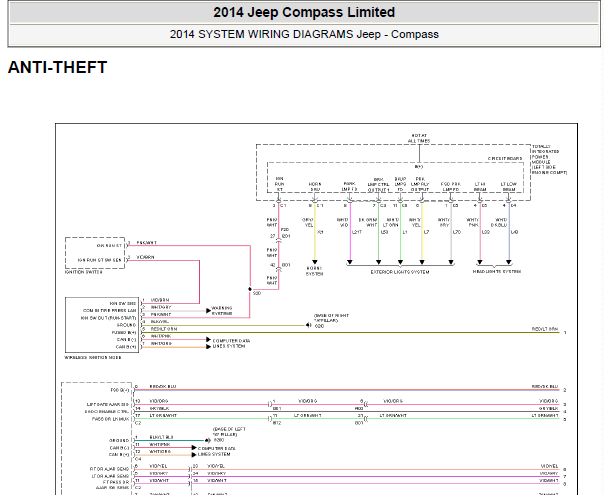Click the 'WIRELESS IGNITION NODE' label
This screenshot has height=495, width=604.
coord(92,357)
